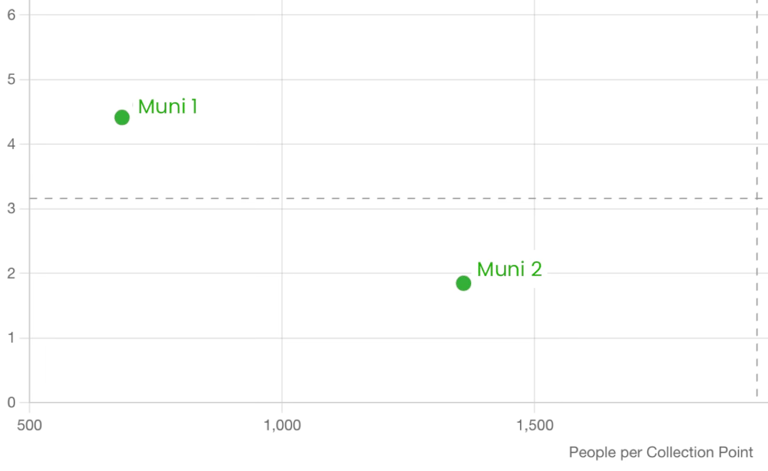768x471 pixels.
Task: Click the Muni 2 data point
Action: (463, 283)
